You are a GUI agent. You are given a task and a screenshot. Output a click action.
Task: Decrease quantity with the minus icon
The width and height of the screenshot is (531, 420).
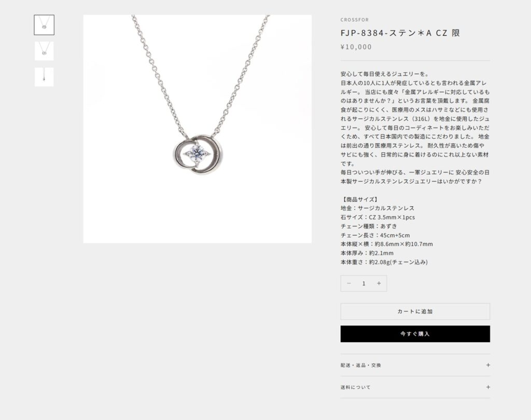coord(349,284)
